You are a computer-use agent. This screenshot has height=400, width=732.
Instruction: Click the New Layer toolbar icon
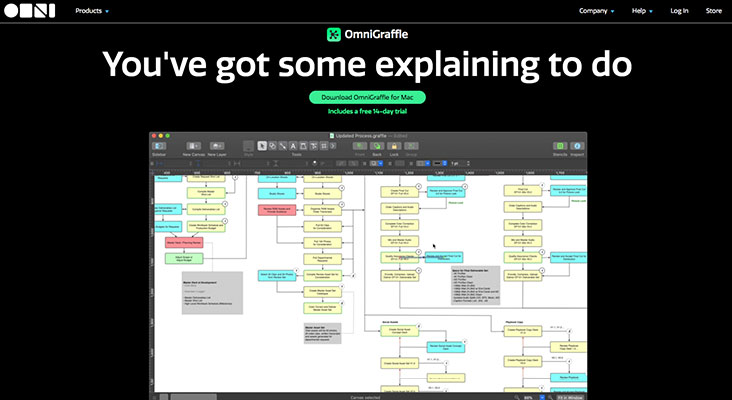[x=217, y=146]
